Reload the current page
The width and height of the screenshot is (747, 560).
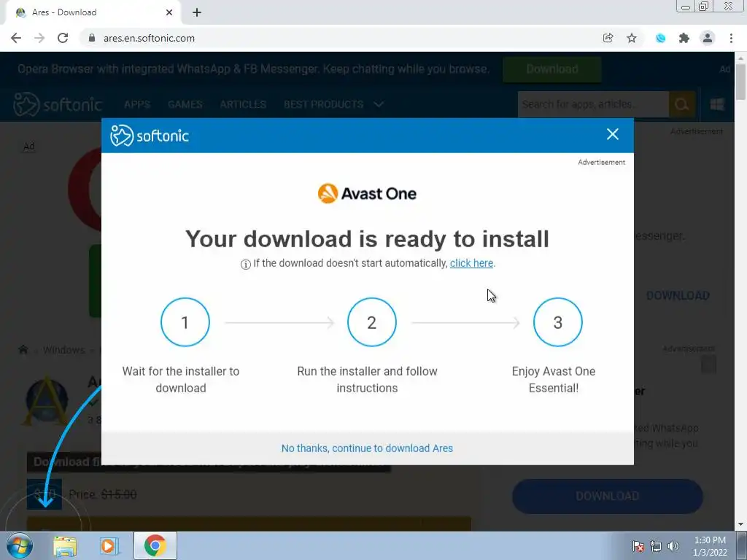click(x=63, y=38)
